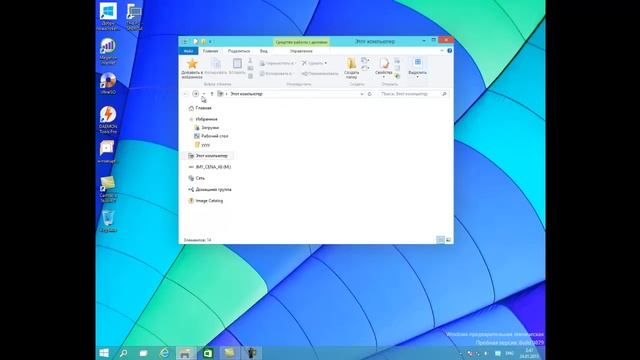Switch to details view in status bar

440,240
